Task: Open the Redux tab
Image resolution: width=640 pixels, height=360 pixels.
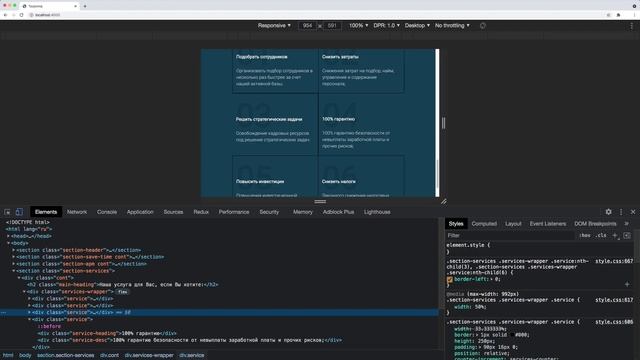Action: pos(201,212)
